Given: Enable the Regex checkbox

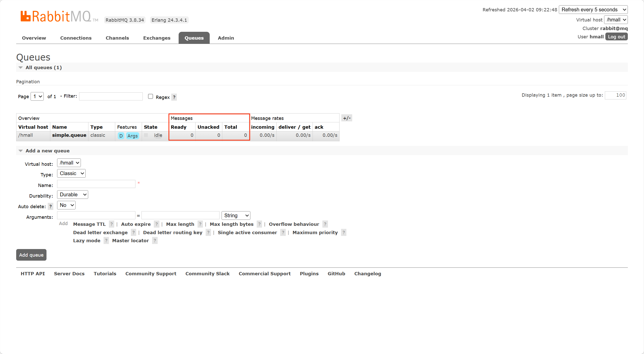Looking at the screenshot, I should [151, 96].
